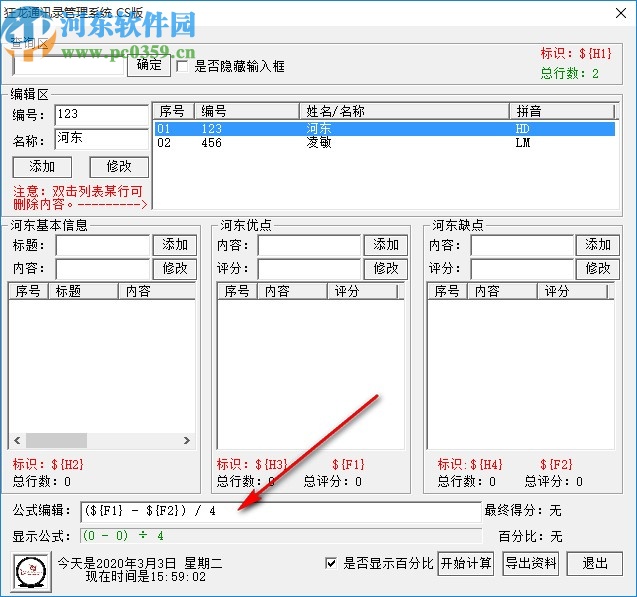Click 添加 button in 河东基本信息

175,245
